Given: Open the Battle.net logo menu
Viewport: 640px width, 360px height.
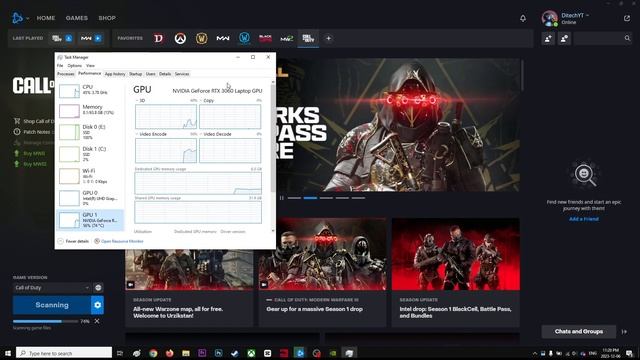Looking at the screenshot, I should [x=17, y=18].
